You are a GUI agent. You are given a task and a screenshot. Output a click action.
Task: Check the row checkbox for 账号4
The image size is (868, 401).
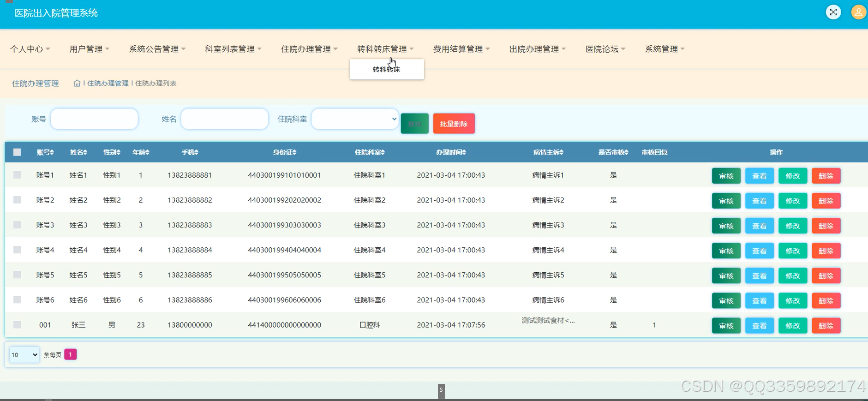click(x=17, y=250)
